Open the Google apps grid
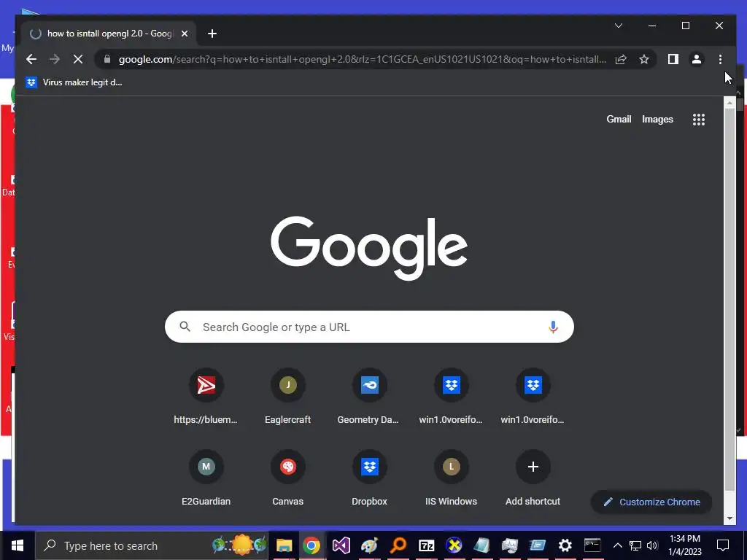 pos(698,119)
